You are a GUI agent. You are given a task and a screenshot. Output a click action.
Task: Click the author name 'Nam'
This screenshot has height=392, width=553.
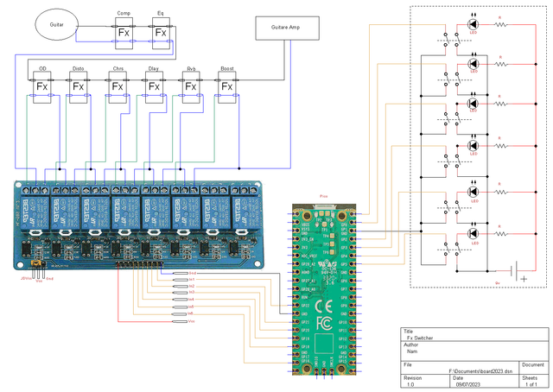pyautogui.click(x=412, y=351)
